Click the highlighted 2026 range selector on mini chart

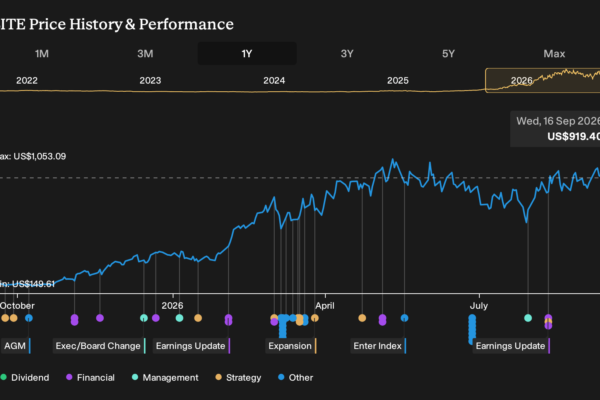[542, 81]
